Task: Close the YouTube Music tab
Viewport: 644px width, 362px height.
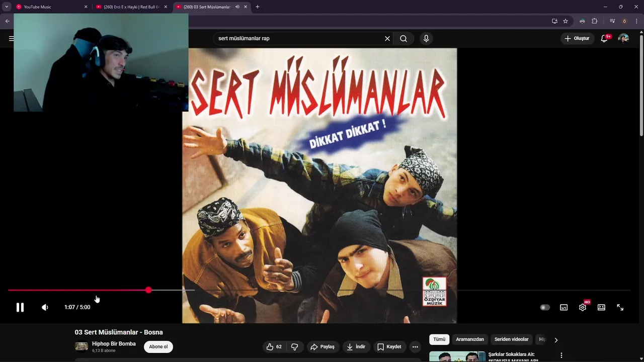Action: pos(86,7)
